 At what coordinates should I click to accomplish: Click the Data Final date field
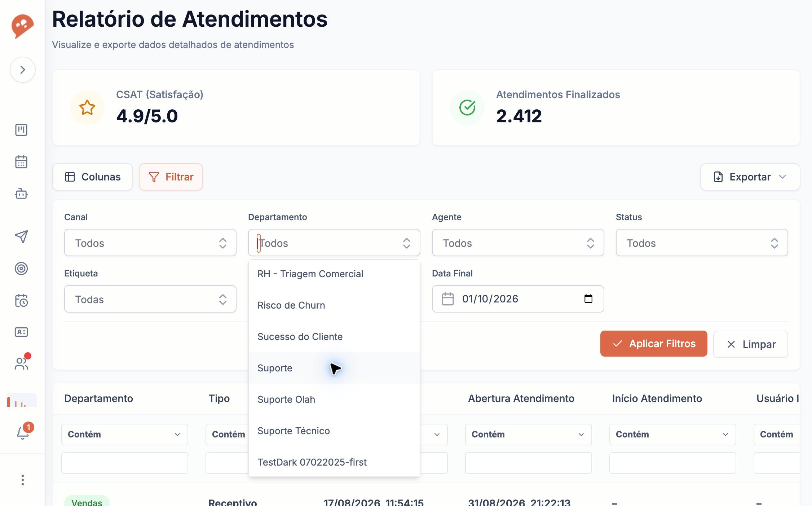point(518,299)
